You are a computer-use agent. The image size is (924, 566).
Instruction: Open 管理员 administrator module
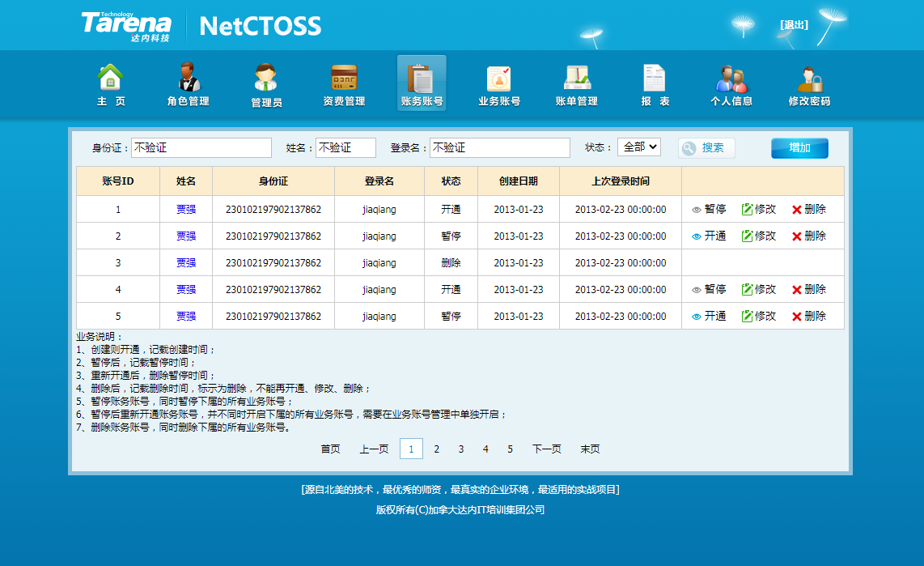pyautogui.click(x=265, y=83)
